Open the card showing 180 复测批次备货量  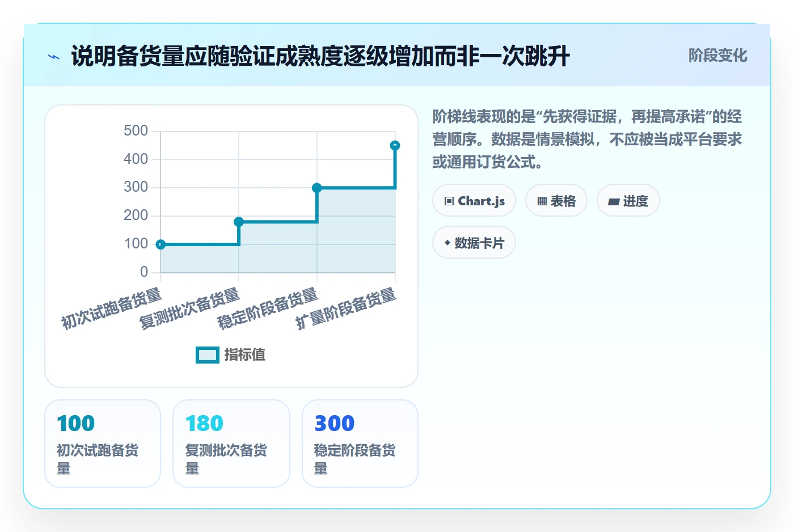[231, 444]
